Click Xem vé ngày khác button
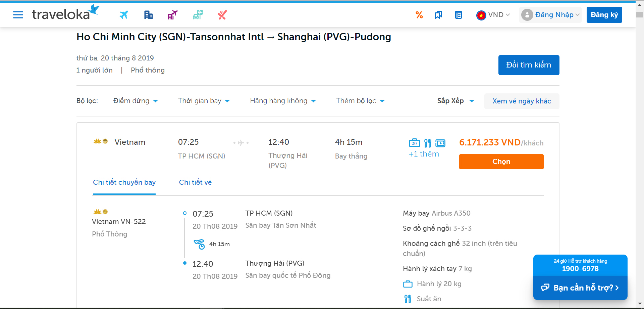The image size is (644, 309). [522, 101]
